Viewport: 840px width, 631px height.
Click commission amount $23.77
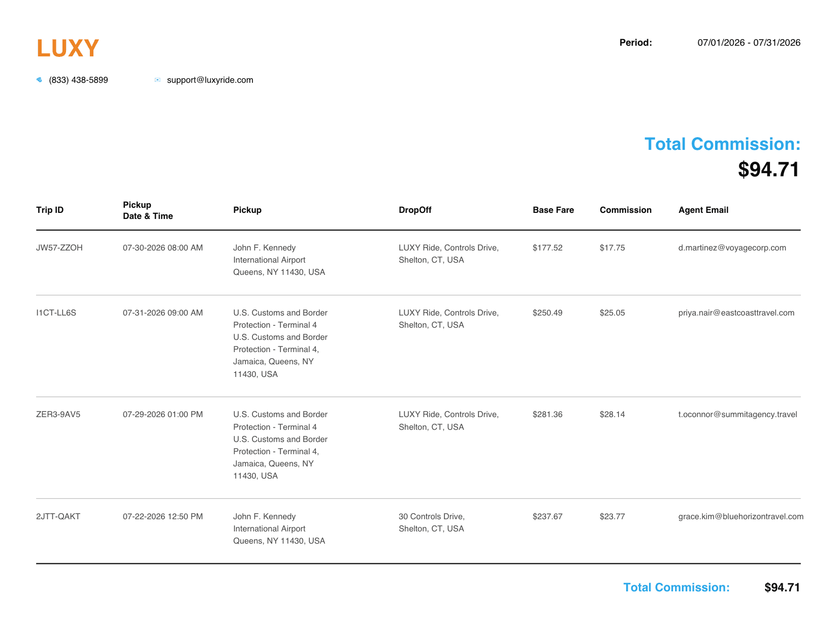click(612, 516)
